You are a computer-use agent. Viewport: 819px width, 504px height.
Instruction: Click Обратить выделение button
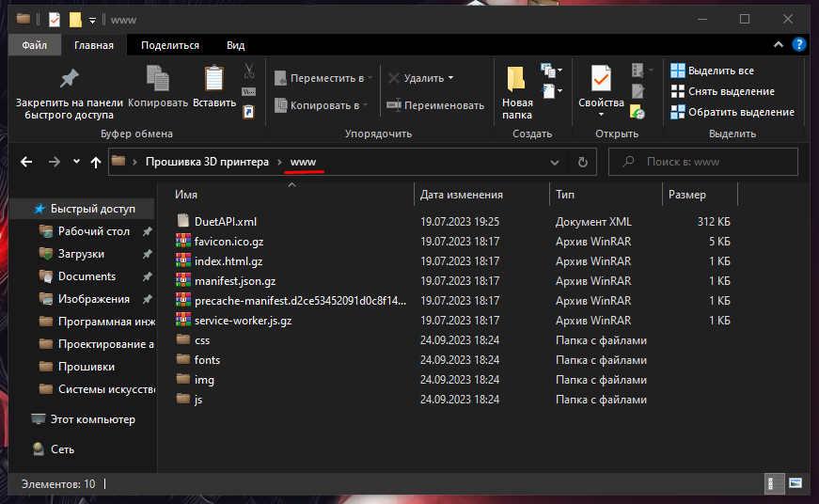coord(732,112)
